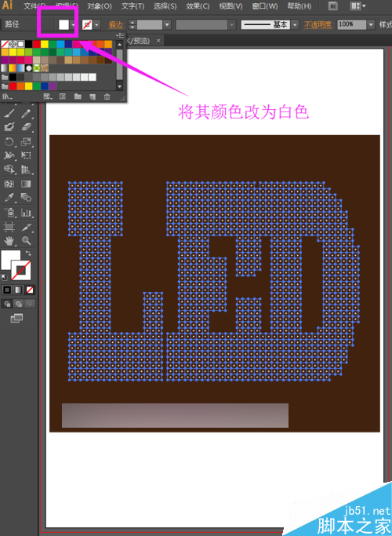Open the 文字(T) menu

132,6
